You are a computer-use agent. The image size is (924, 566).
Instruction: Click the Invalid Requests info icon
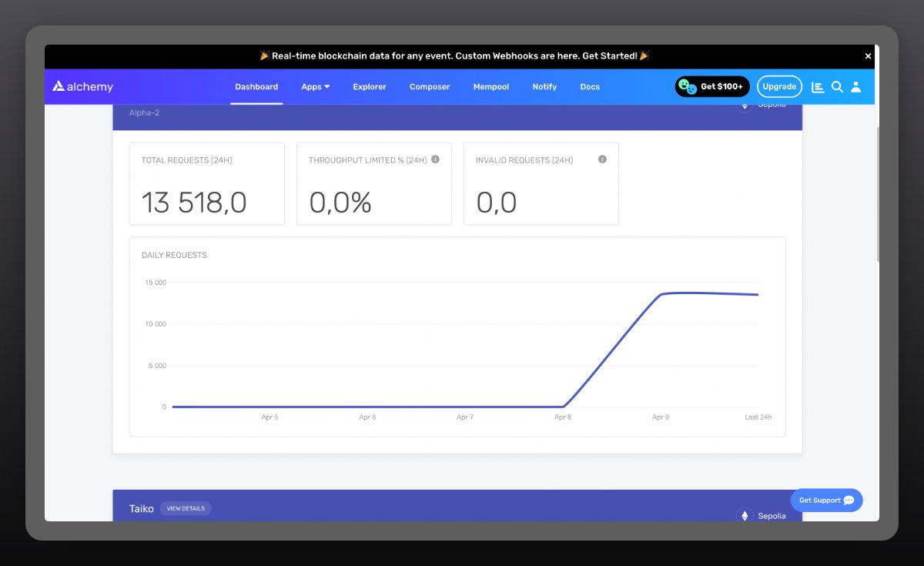coord(602,159)
